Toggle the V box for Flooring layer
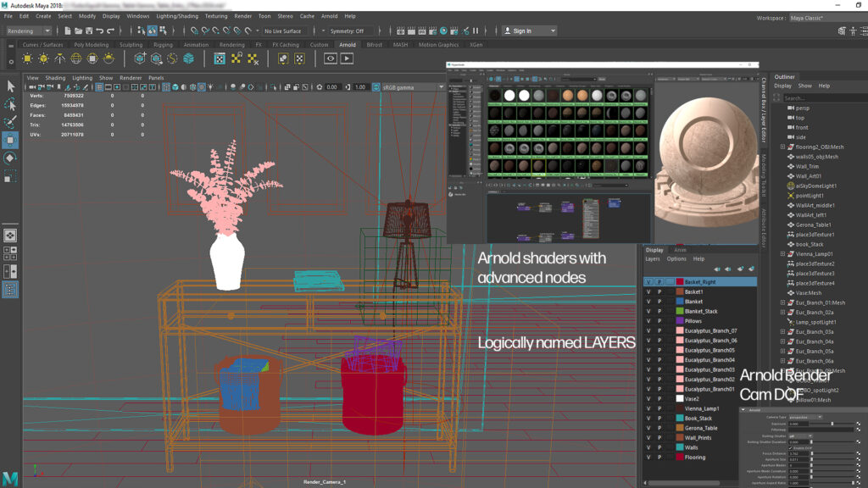Image resolution: width=868 pixels, height=488 pixels. click(x=648, y=457)
